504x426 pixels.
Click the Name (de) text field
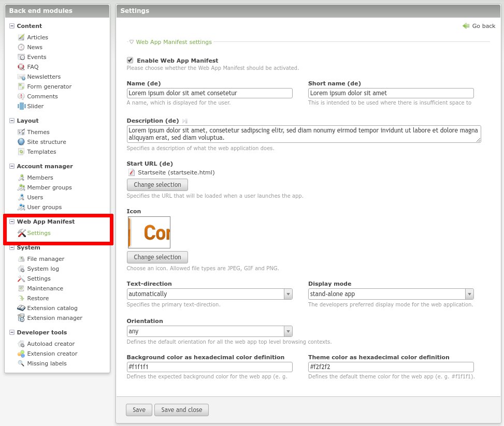click(210, 93)
